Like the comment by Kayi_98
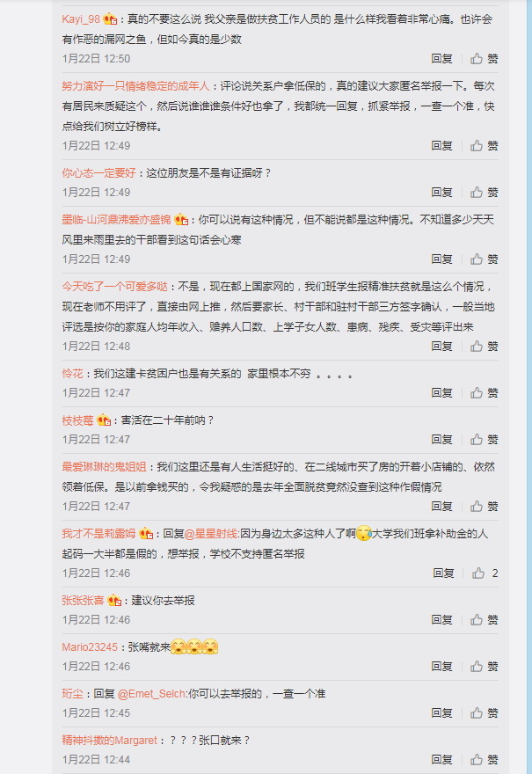Image resolution: width=532 pixels, height=774 pixels. [484, 59]
